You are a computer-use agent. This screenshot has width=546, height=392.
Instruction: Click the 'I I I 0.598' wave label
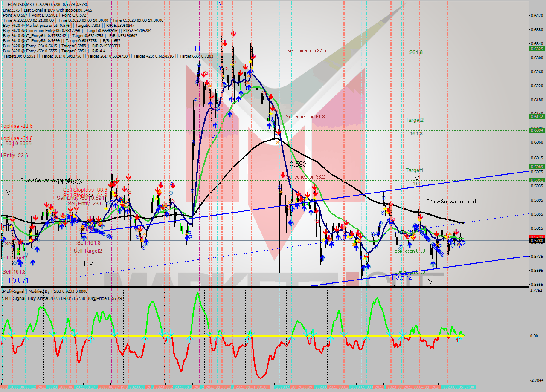click(x=292, y=164)
